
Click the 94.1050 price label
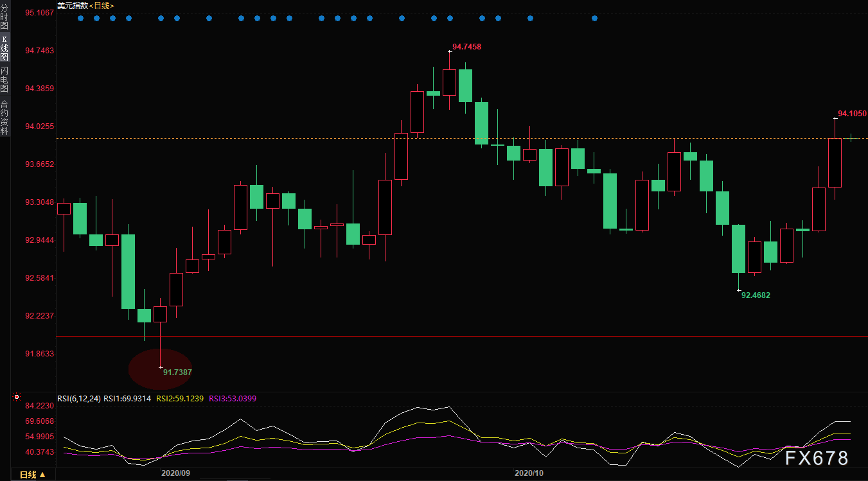[852, 114]
